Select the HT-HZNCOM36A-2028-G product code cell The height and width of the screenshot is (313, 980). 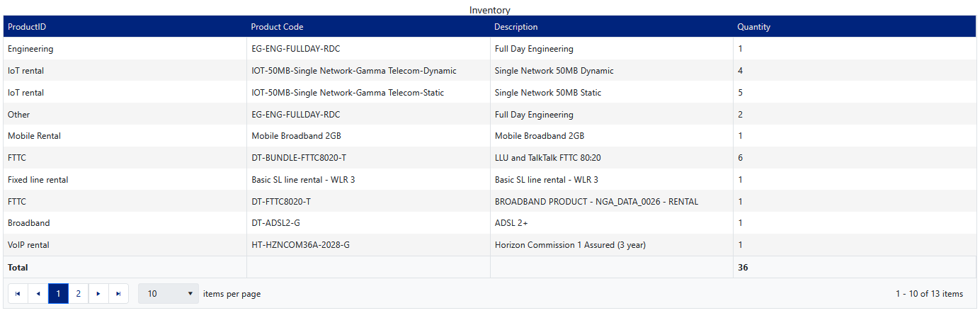(x=300, y=245)
